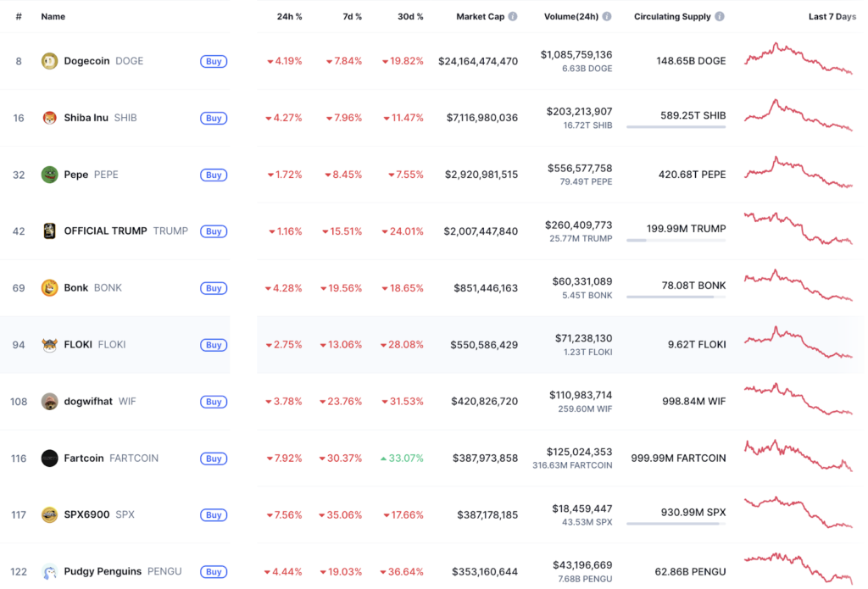
Task: Click the FLOKI coin logo
Action: pos(49,344)
